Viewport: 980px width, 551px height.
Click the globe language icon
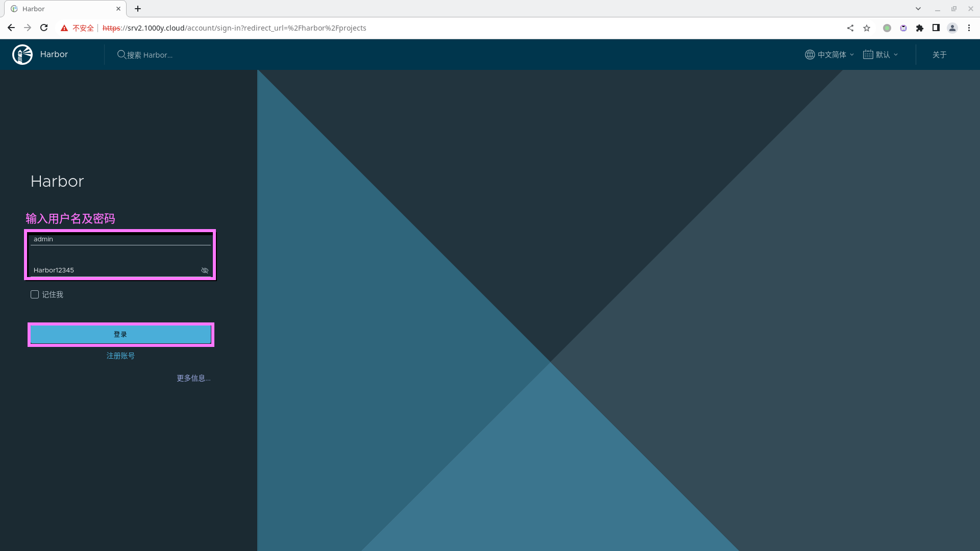tap(810, 55)
